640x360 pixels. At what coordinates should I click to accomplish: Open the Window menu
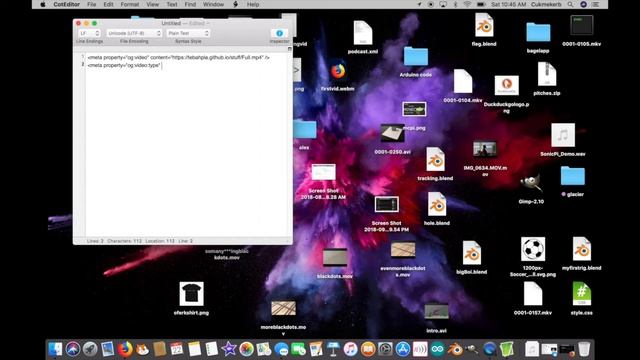click(213, 4)
